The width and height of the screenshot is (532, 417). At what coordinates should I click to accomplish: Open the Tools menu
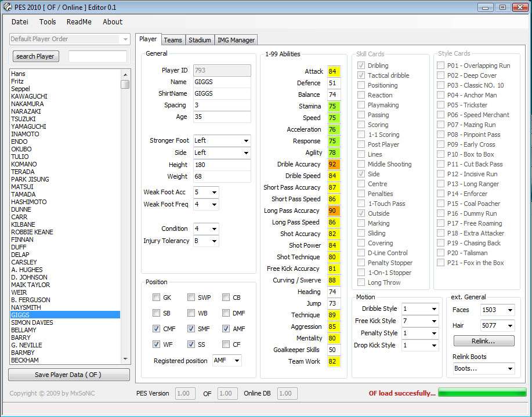coord(48,22)
